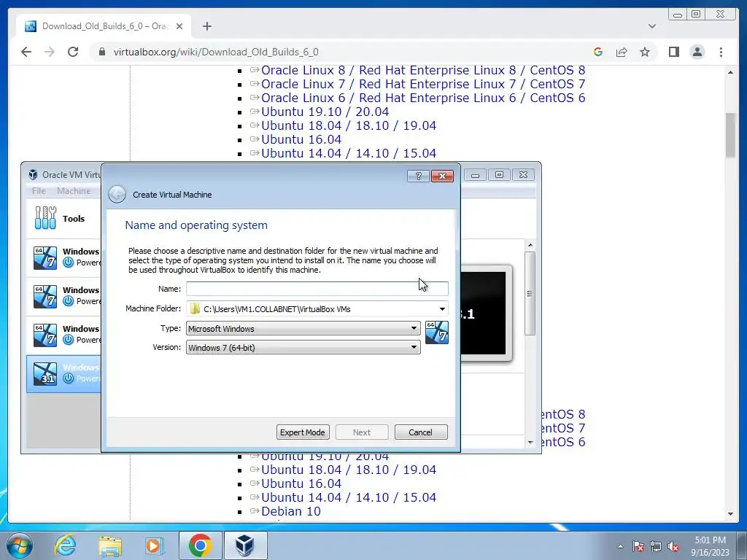Click the VirtualBox details pane scroll-down arrow
Viewport: 747px width, 560px height.
click(x=530, y=443)
